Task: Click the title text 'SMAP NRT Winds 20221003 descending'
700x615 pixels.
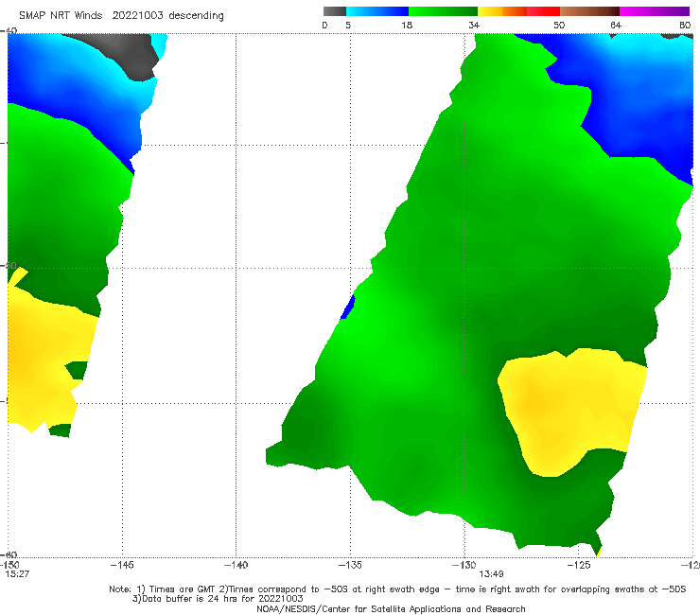Action: click(x=121, y=16)
